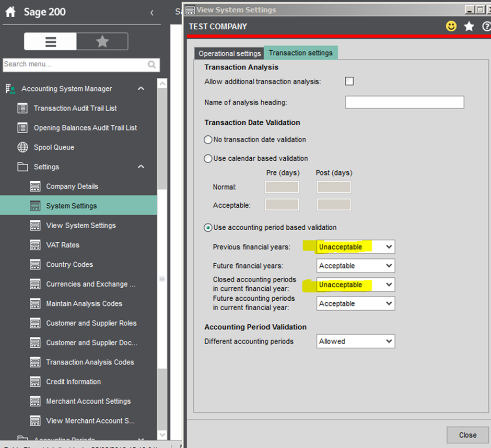This screenshot has height=448, width=491.
Task: Click the Name of analysis heading field
Action: tap(404, 102)
